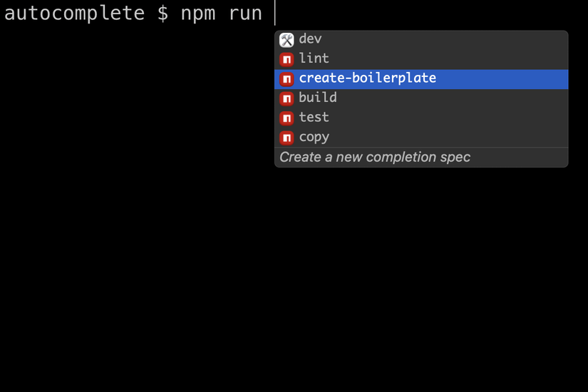Click the hammer and wrench icon beside dev
Image resolution: width=588 pixels, height=392 pixels.
[287, 40]
